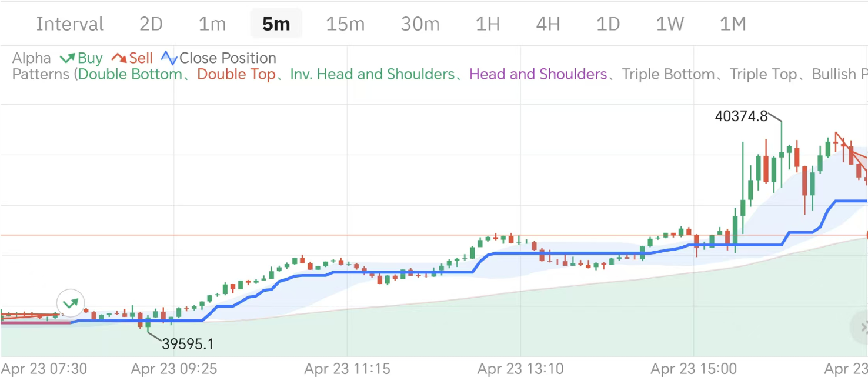Select the 1D interval
The image size is (868, 377).
point(608,24)
